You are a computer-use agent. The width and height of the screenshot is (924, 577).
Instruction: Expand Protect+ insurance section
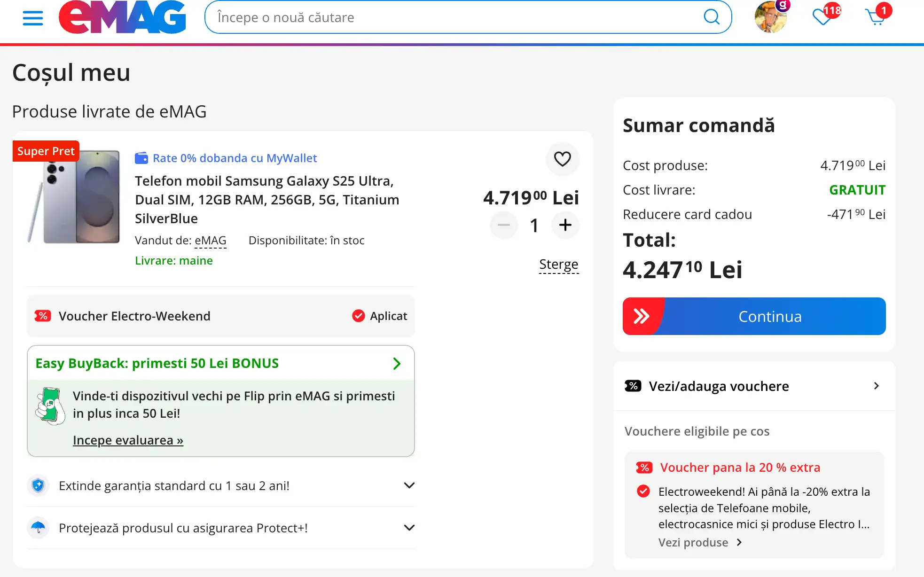409,528
